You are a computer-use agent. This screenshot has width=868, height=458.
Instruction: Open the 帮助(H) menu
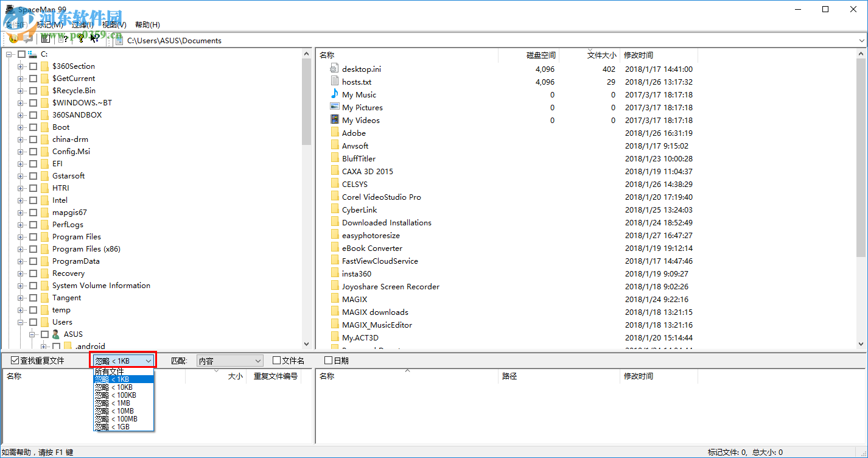click(147, 25)
